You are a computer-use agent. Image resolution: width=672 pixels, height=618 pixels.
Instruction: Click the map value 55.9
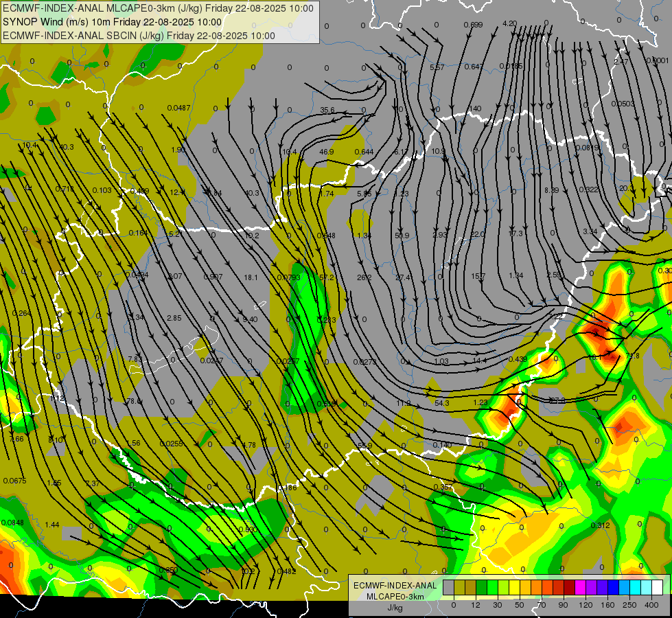point(364,446)
